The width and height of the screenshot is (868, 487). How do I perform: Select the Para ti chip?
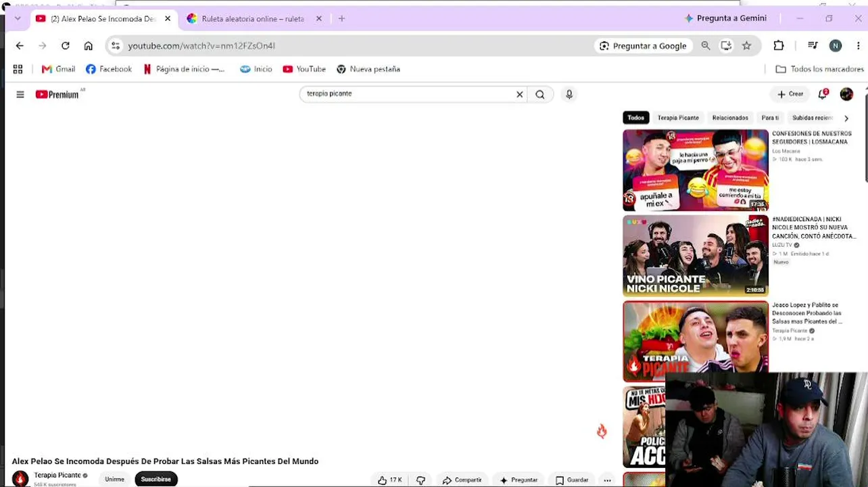click(770, 118)
